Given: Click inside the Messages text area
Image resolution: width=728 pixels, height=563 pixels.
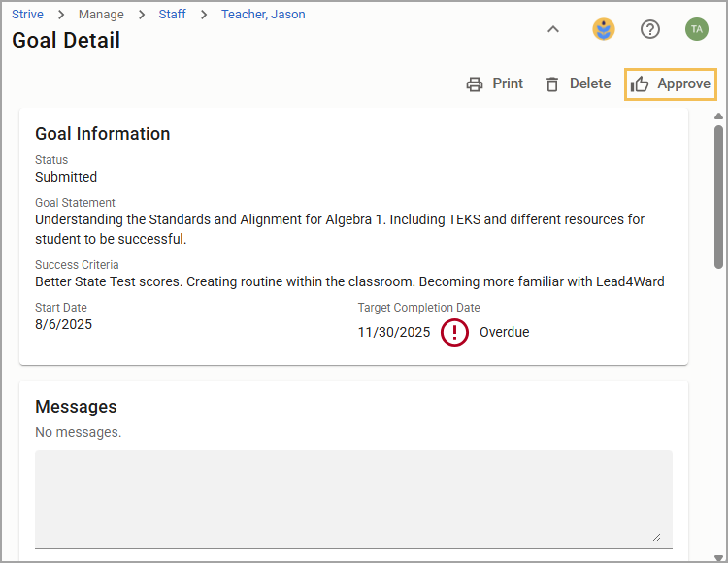Looking at the screenshot, I should pos(353,499).
